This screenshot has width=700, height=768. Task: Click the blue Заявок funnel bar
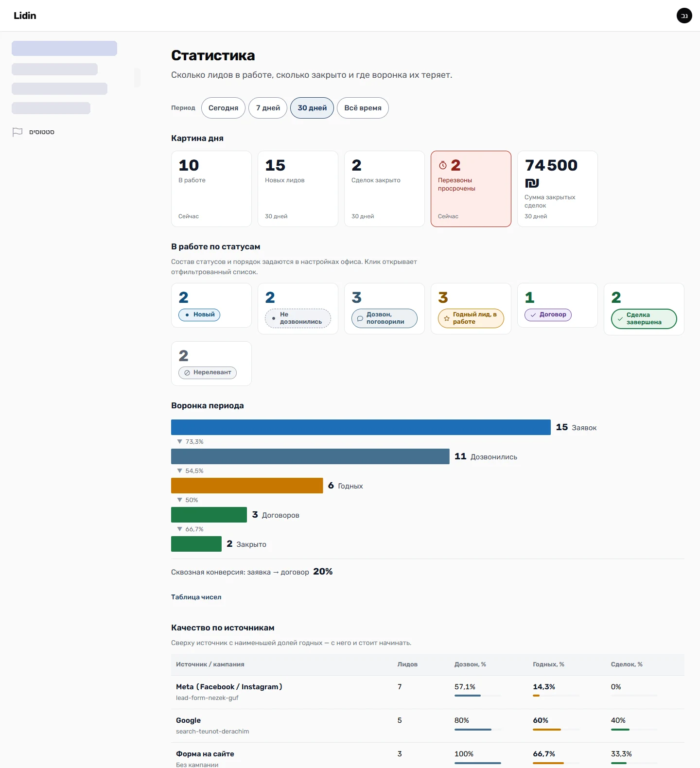pos(361,427)
